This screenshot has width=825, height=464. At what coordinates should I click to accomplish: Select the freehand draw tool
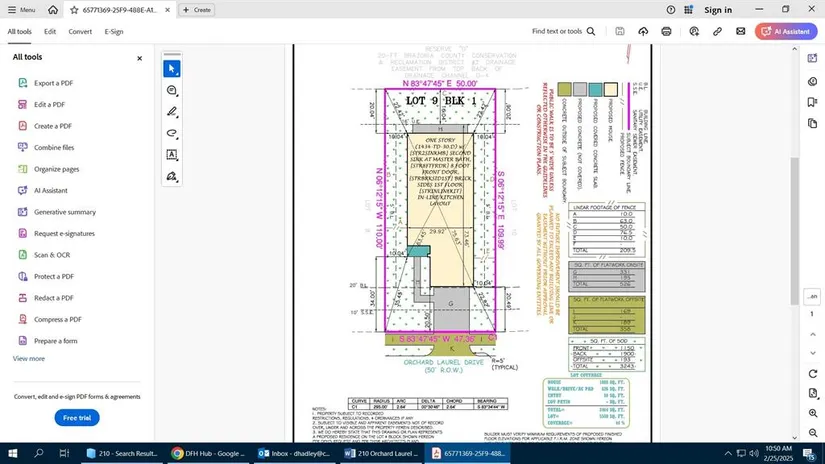(172, 133)
